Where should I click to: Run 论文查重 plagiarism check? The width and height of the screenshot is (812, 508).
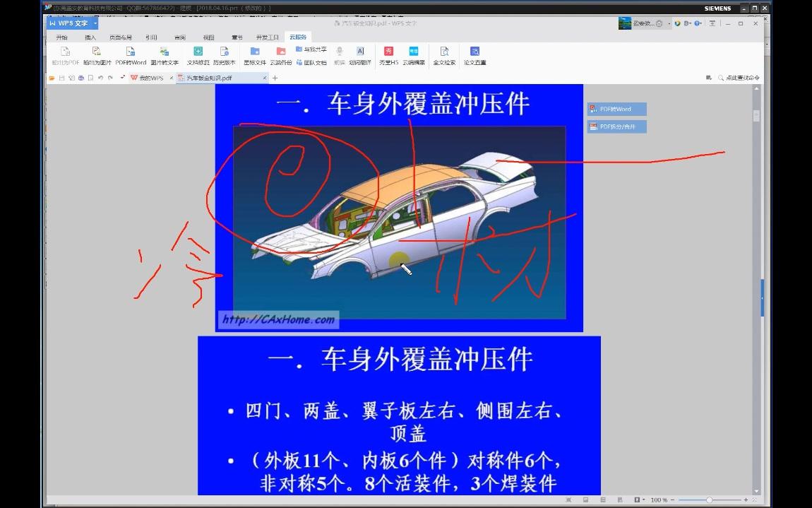tap(474, 55)
